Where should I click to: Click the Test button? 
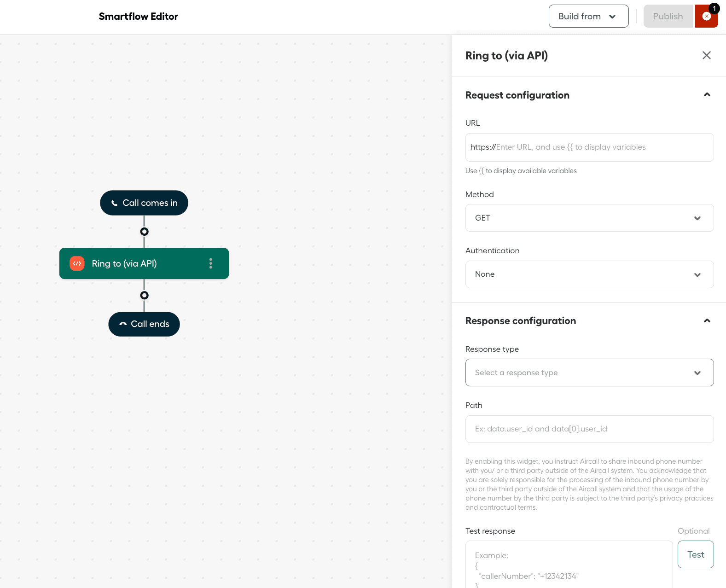tap(695, 554)
